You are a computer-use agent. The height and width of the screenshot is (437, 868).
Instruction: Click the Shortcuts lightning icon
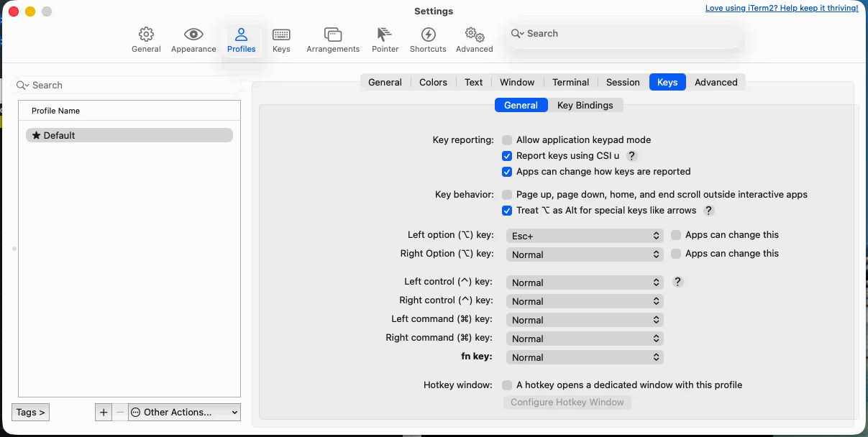click(428, 34)
